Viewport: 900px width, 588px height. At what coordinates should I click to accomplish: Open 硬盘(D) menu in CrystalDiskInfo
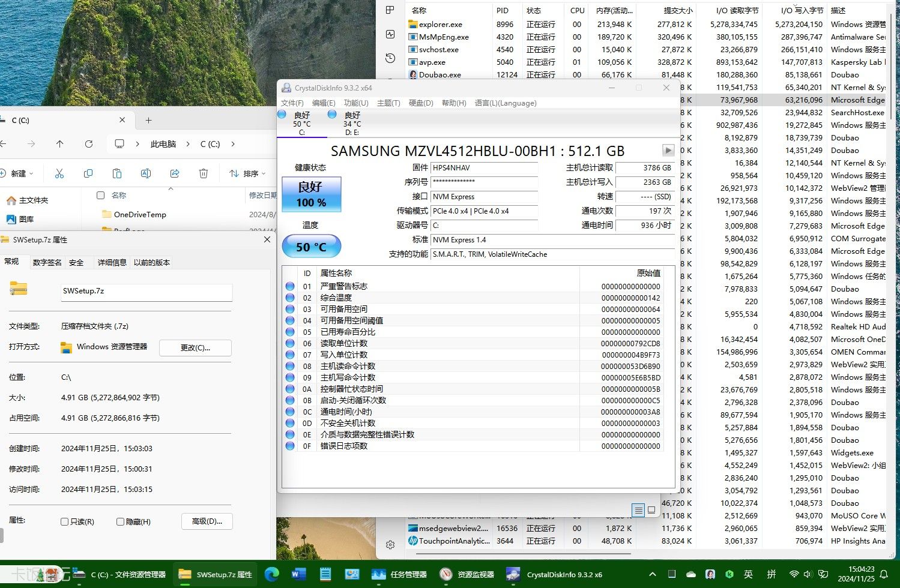[x=421, y=103]
